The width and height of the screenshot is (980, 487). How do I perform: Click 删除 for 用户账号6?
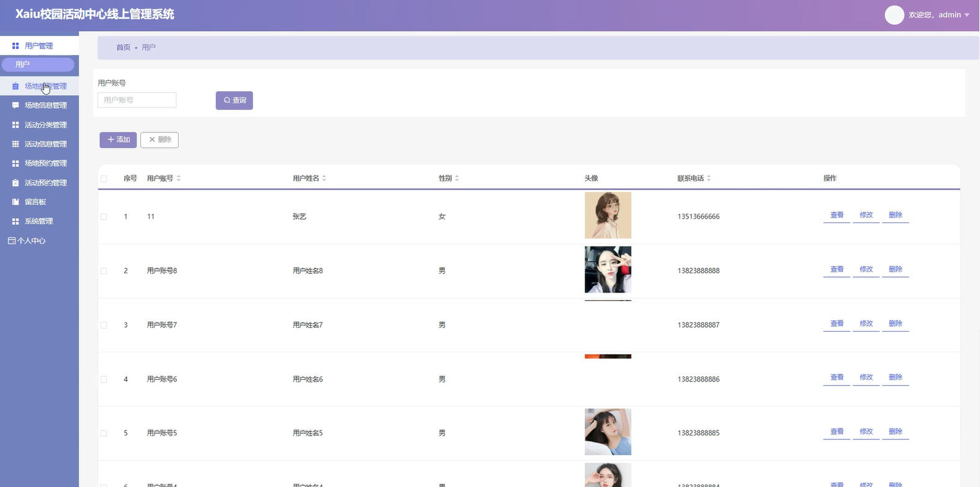(895, 378)
